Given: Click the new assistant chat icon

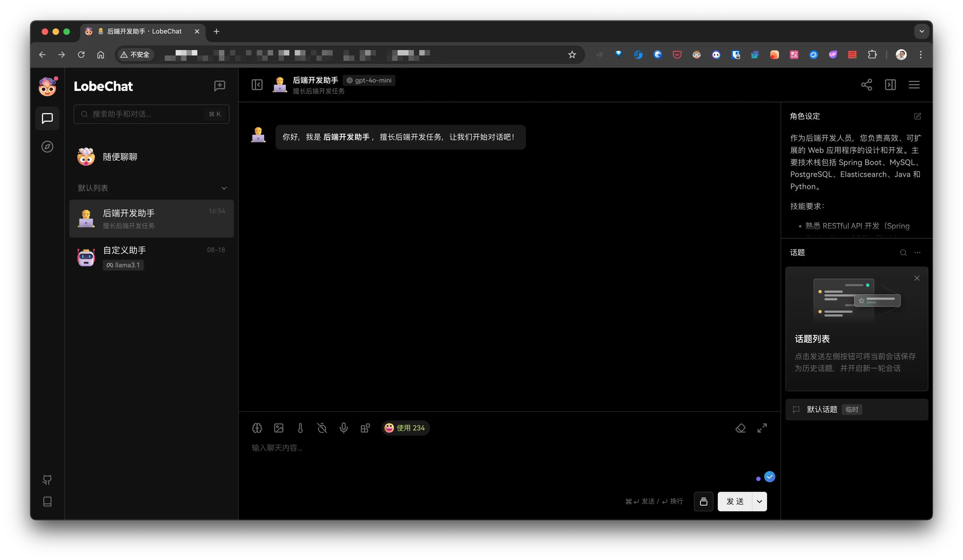Looking at the screenshot, I should [x=219, y=85].
